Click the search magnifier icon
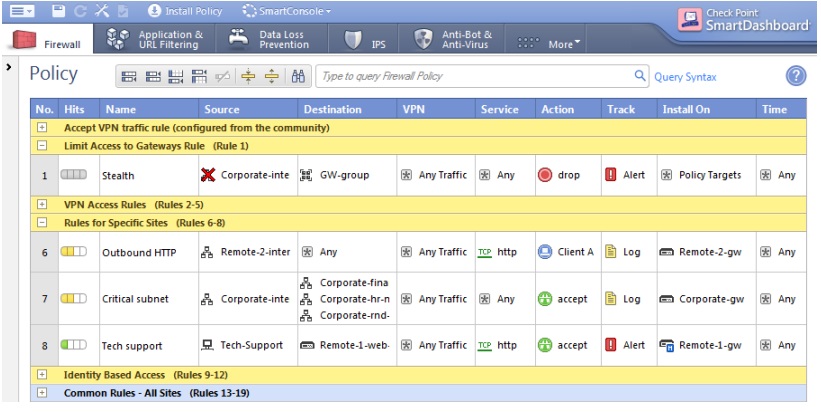Viewport: 821px width, 413px height. (x=640, y=76)
